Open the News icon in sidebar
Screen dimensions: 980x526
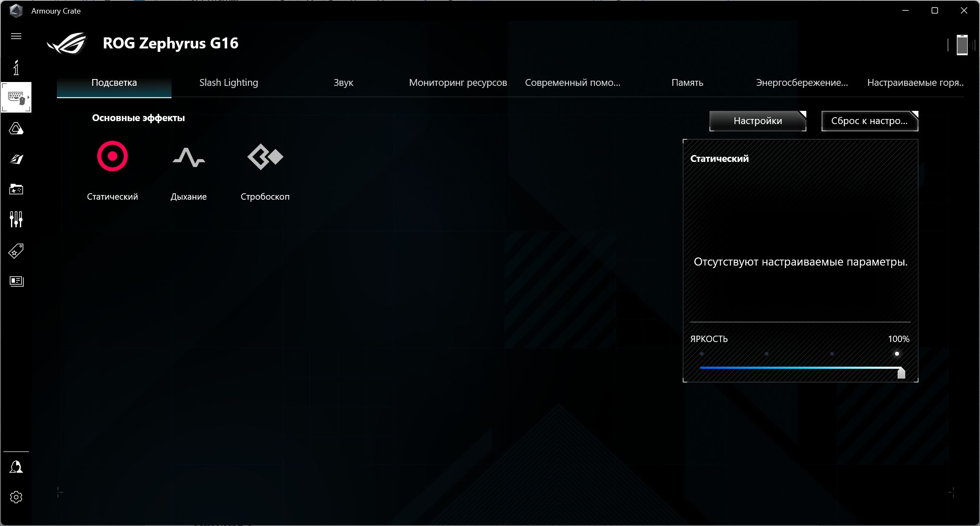point(16,281)
